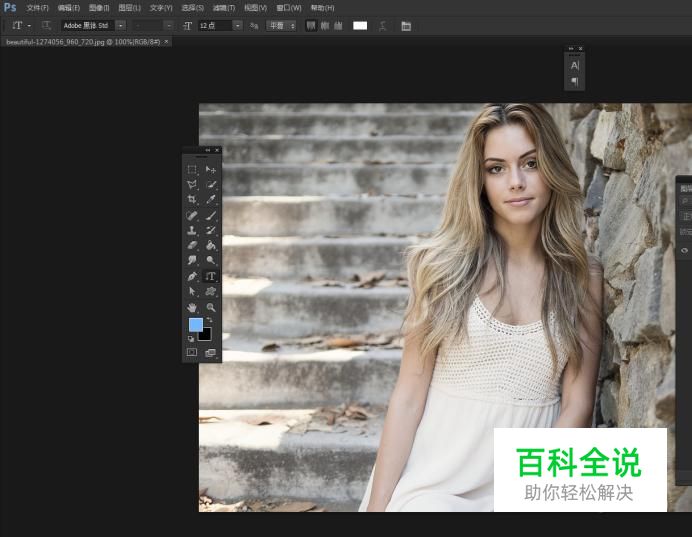Image resolution: width=692 pixels, height=537 pixels.
Task: Toggle layer visibility eye icon
Action: (x=685, y=251)
